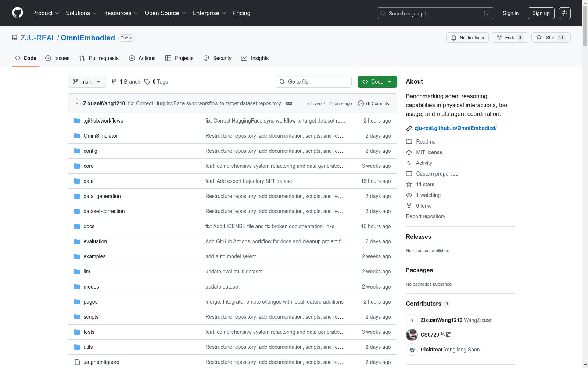The image size is (588, 368).
Task: Open the Security tab
Action: click(x=218, y=58)
